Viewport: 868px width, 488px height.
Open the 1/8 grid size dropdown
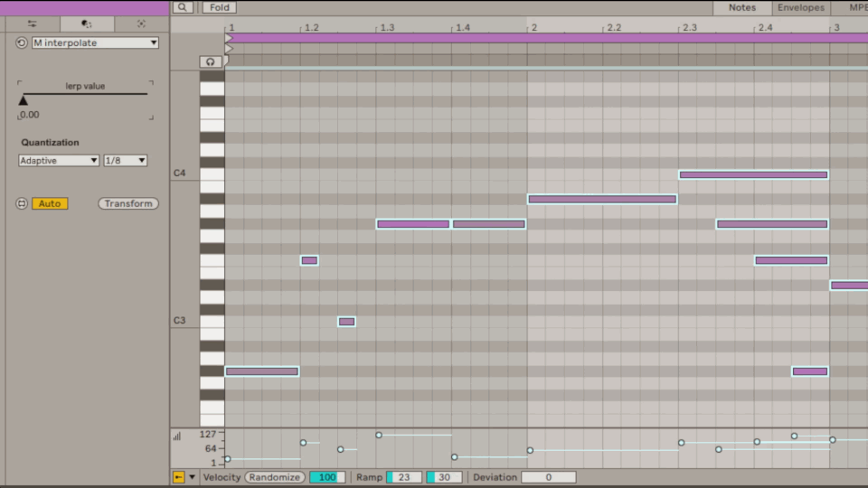pyautogui.click(x=126, y=160)
